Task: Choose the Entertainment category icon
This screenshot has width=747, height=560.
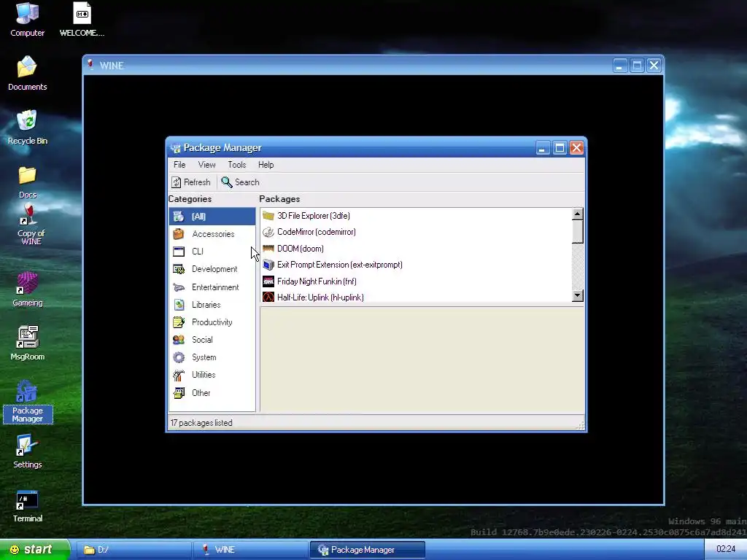Action: click(x=179, y=287)
